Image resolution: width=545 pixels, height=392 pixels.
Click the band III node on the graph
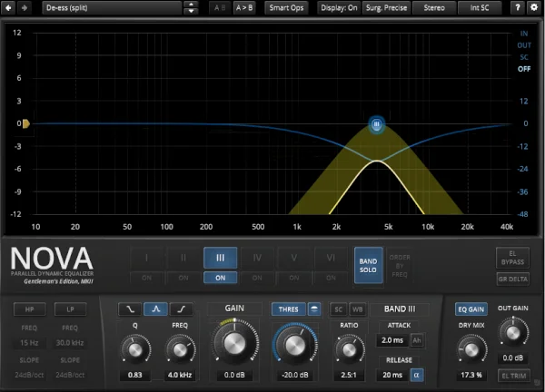point(376,124)
